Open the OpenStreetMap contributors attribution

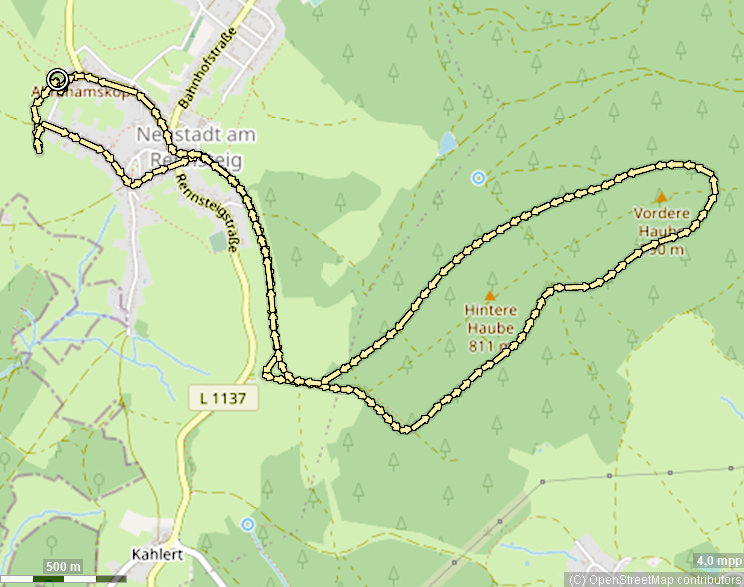coord(654,580)
